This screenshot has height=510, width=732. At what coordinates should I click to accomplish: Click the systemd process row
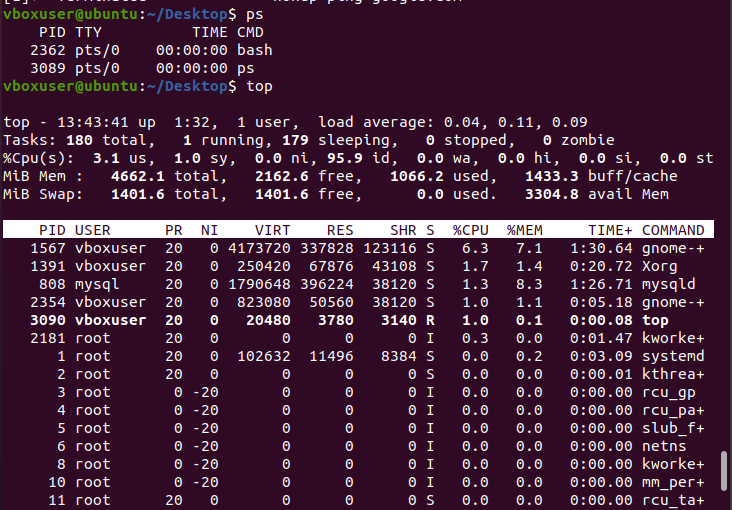pos(358,356)
